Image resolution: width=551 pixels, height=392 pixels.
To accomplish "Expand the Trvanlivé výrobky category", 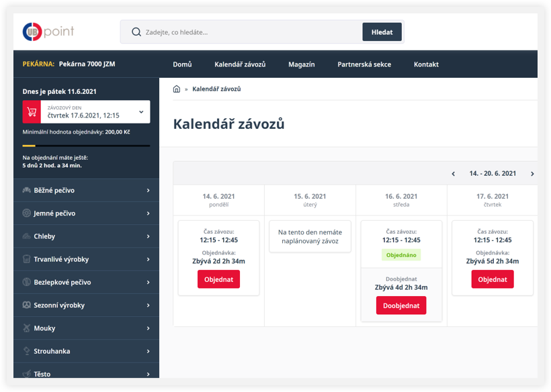I will (x=148, y=259).
